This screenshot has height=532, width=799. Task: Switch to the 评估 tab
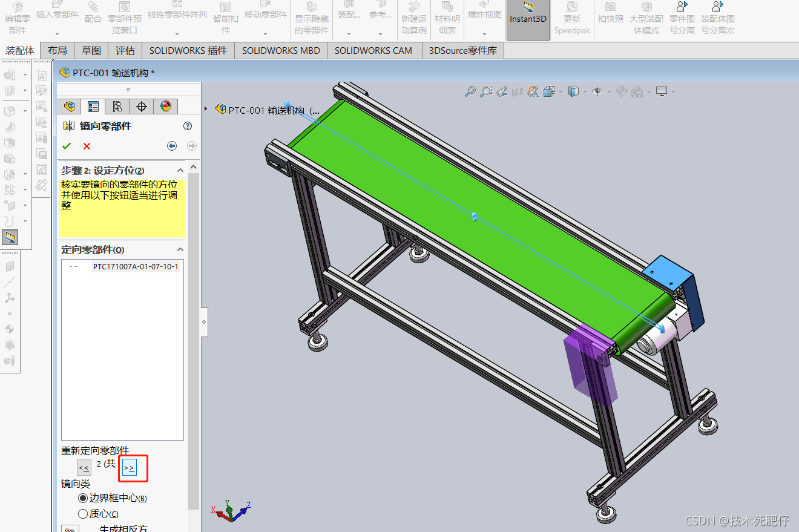point(125,51)
